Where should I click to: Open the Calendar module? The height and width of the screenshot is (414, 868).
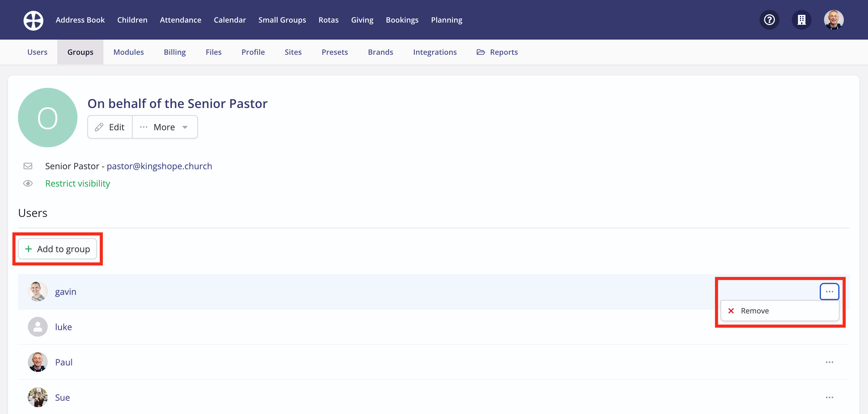[x=230, y=20]
